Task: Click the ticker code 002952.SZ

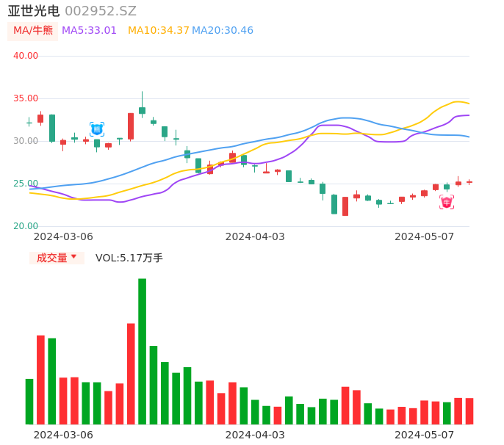Action: pos(101,11)
